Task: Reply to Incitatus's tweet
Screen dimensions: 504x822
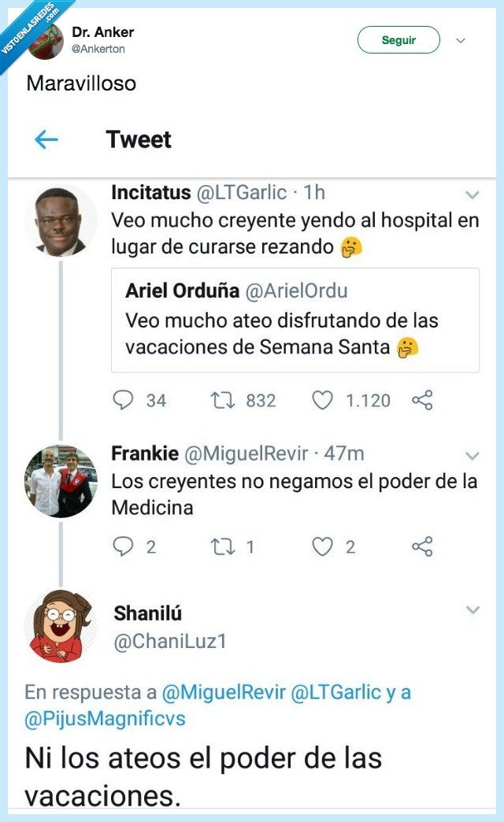Action: tap(124, 402)
